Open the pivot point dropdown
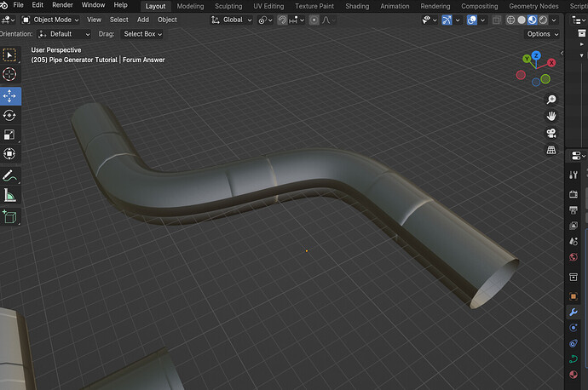The width and height of the screenshot is (588, 390). point(265,20)
